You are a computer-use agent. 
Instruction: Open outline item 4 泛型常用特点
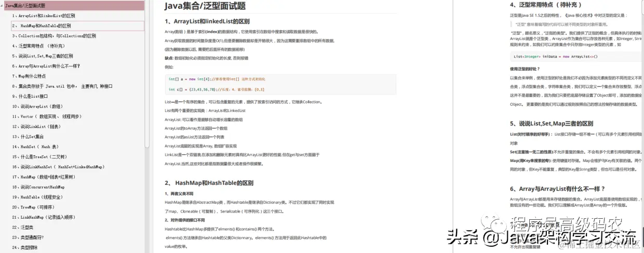click(x=39, y=46)
